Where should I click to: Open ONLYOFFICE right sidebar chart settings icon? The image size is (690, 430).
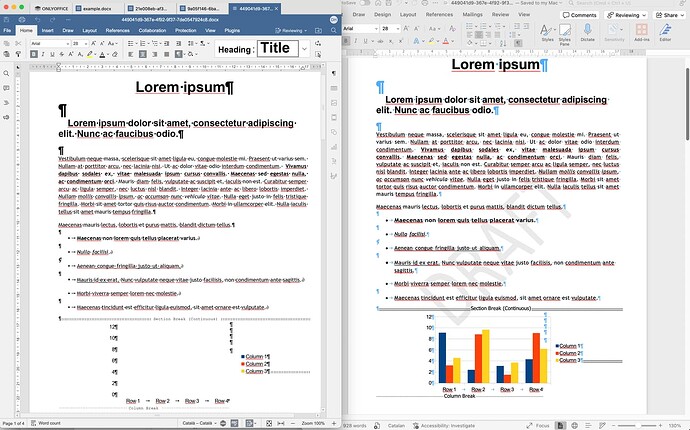click(334, 147)
